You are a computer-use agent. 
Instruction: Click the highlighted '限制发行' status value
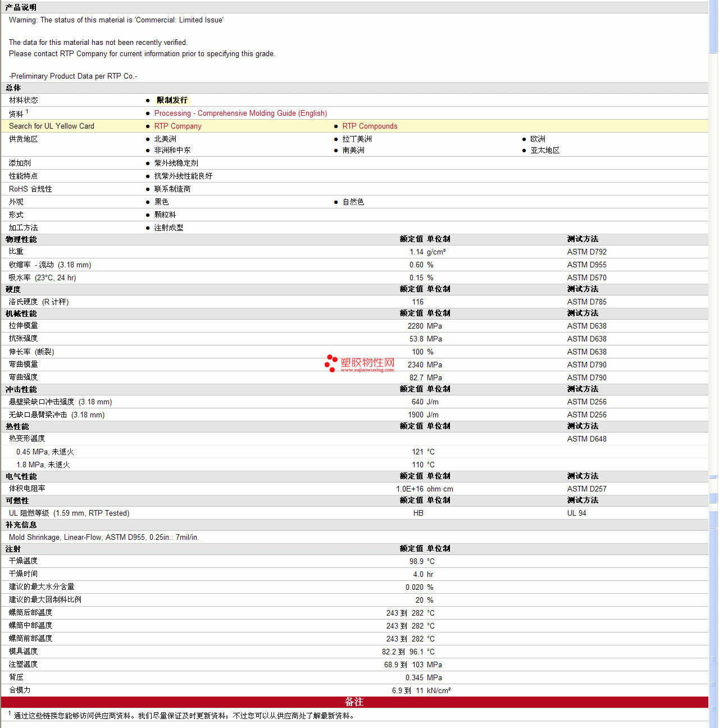coord(172,101)
